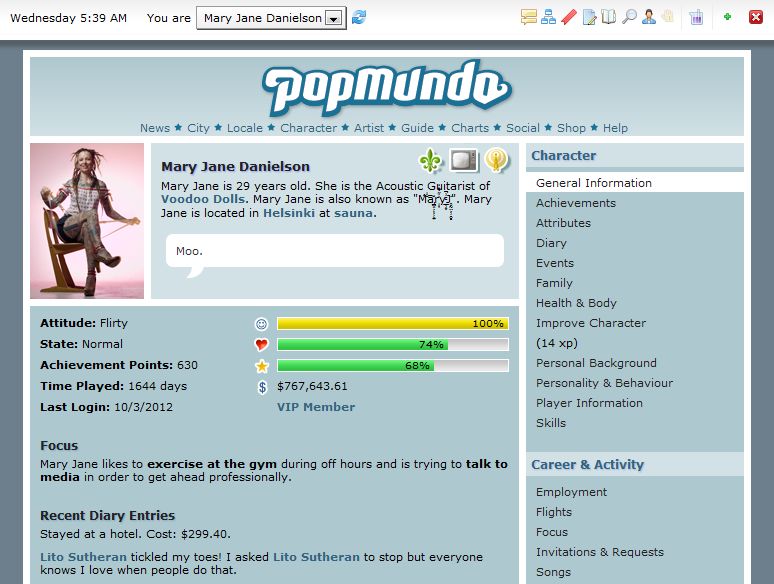774x584 pixels.
Task: Click the magnifying glass search icon
Action: pyautogui.click(x=629, y=17)
